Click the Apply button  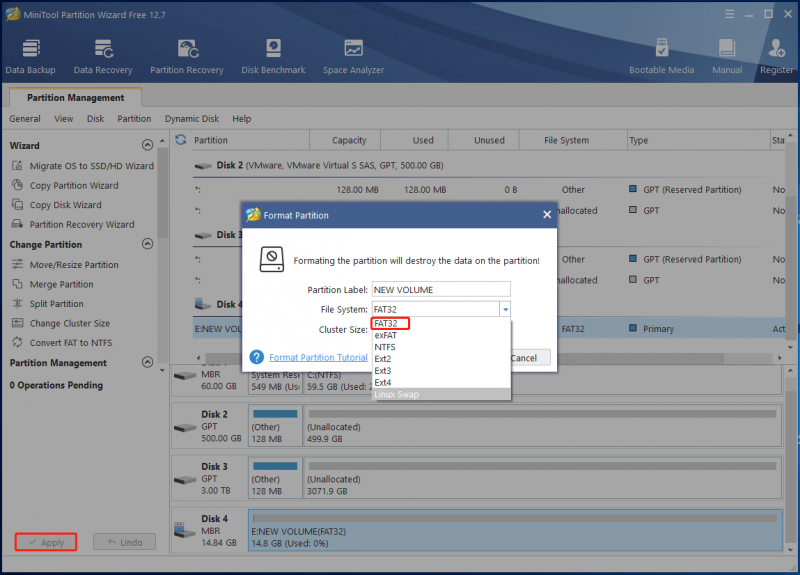(46, 542)
